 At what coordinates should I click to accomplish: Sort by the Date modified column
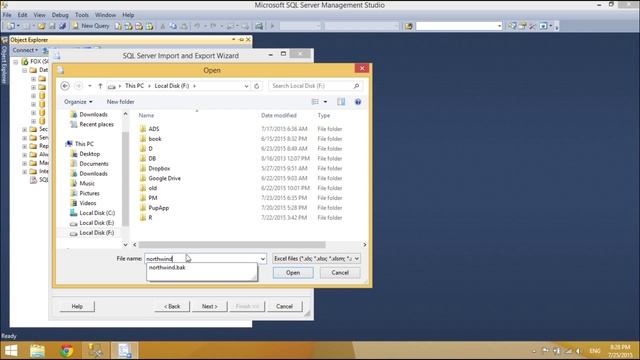pyautogui.click(x=279, y=116)
